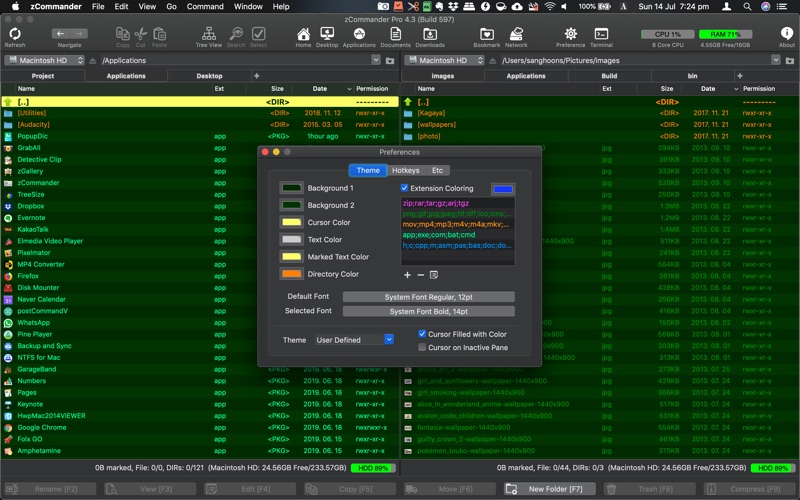Click the Refresh toolbar icon
The image size is (800, 500).
tap(15, 35)
